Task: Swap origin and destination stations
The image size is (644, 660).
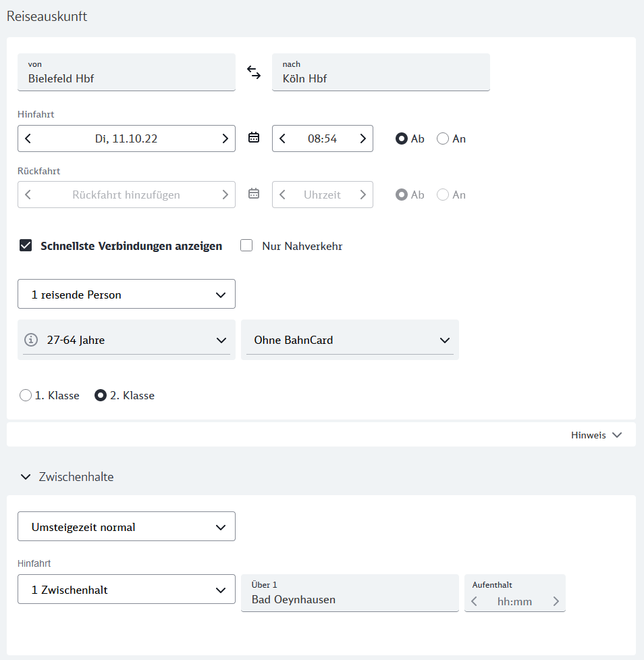Action: [254, 72]
